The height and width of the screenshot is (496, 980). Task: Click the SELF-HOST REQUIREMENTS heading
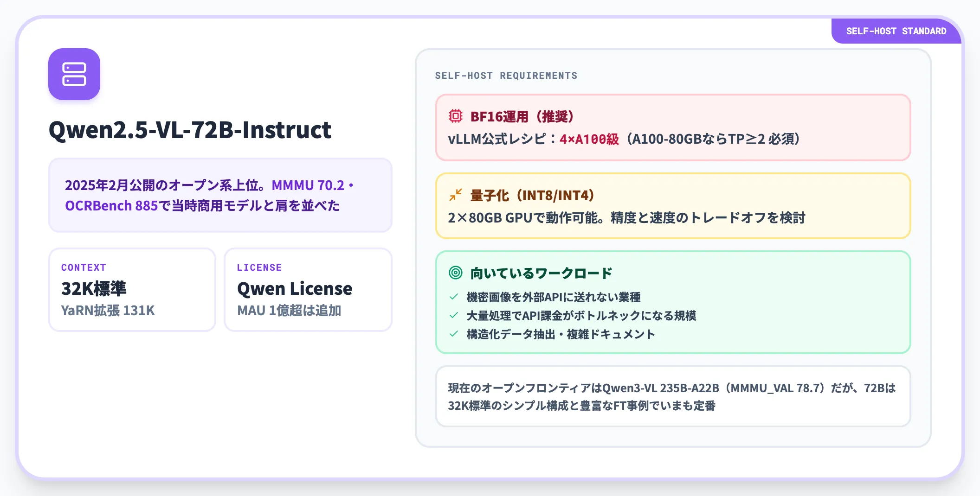click(506, 76)
